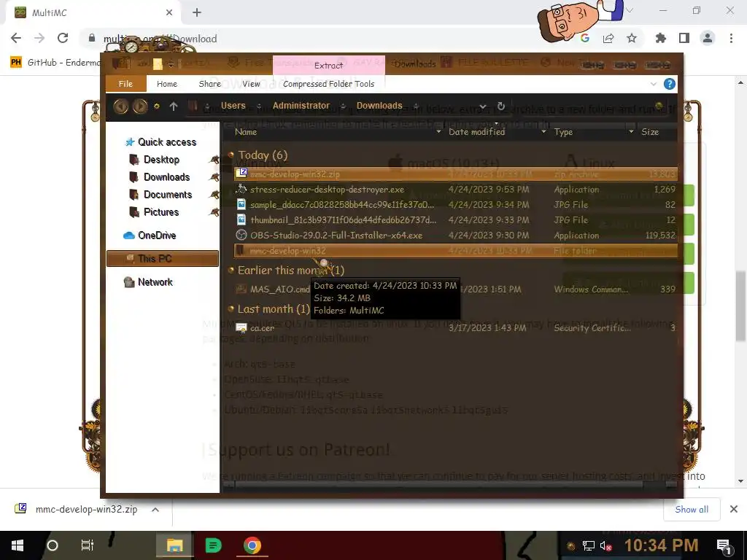The height and width of the screenshot is (560, 747).
Task: Click File Explorer taskbar icon
Action: point(175,545)
